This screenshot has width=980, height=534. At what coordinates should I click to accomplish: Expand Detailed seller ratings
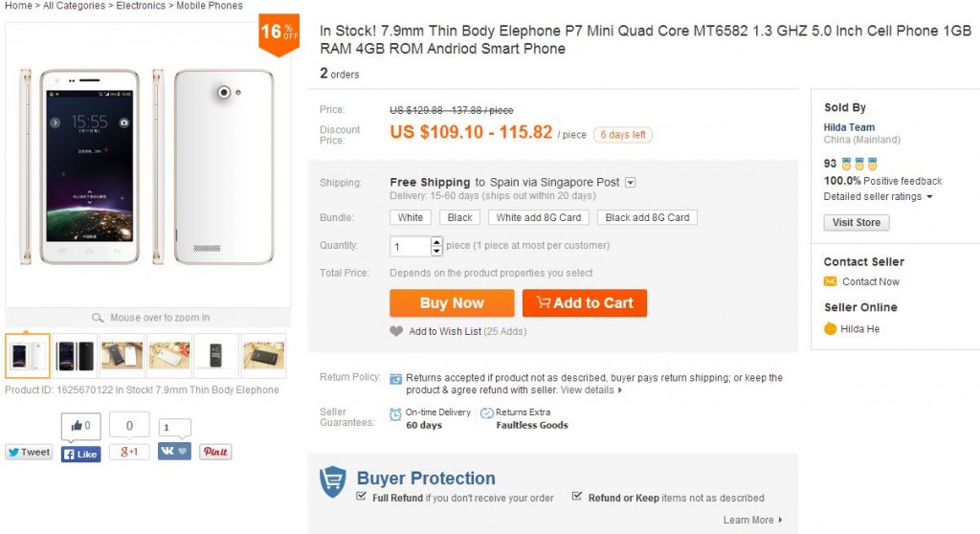[878, 196]
